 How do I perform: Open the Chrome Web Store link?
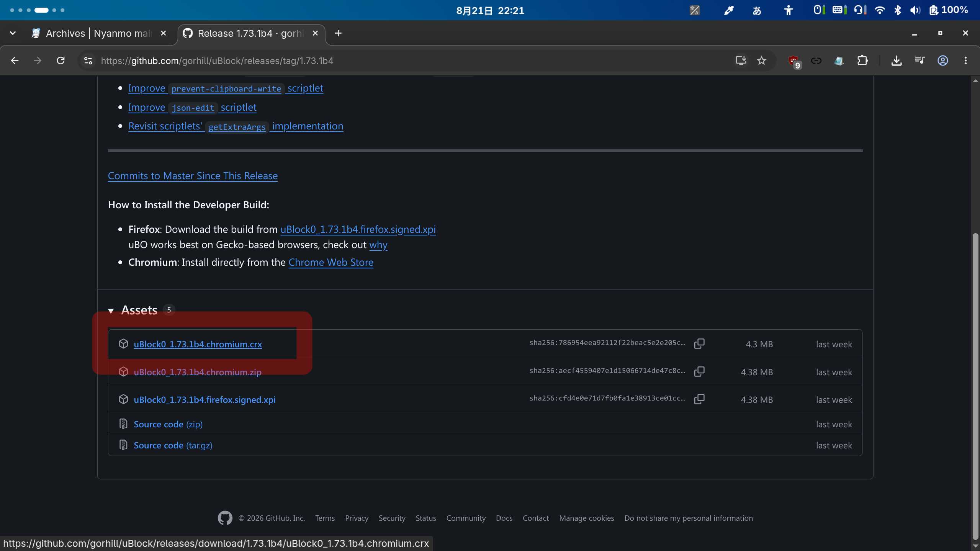click(x=331, y=262)
